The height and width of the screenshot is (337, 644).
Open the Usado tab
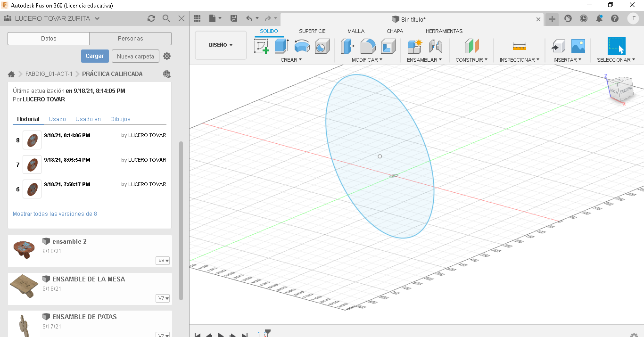point(58,119)
